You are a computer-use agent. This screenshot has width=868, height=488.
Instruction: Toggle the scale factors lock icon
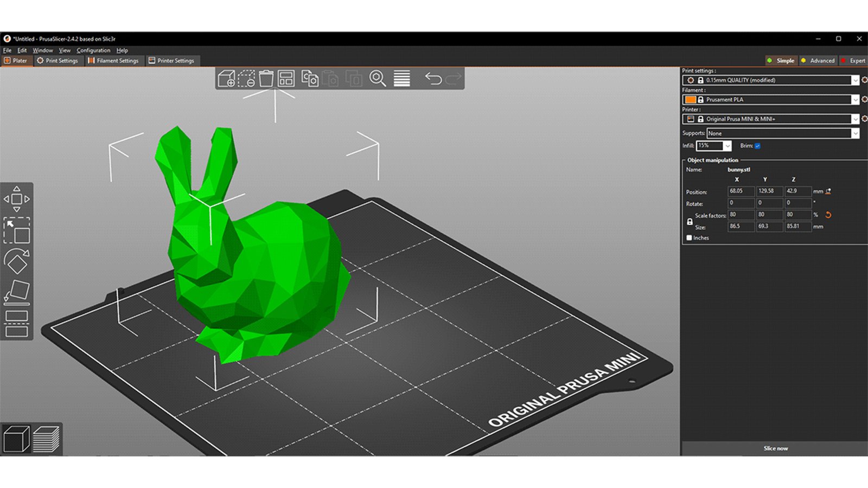(x=690, y=222)
